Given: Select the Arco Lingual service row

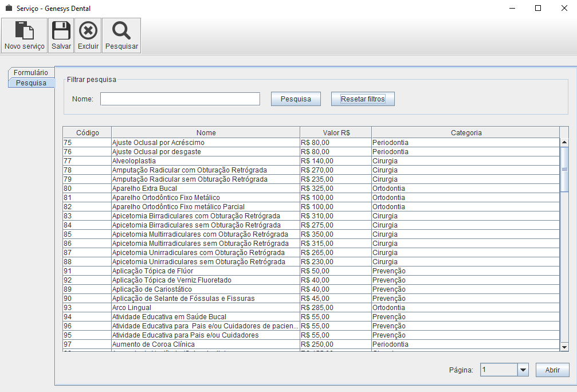Looking at the screenshot, I should point(205,308).
